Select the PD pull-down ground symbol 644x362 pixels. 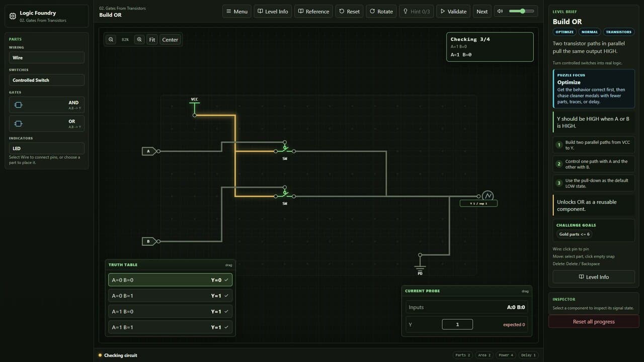pos(420,264)
